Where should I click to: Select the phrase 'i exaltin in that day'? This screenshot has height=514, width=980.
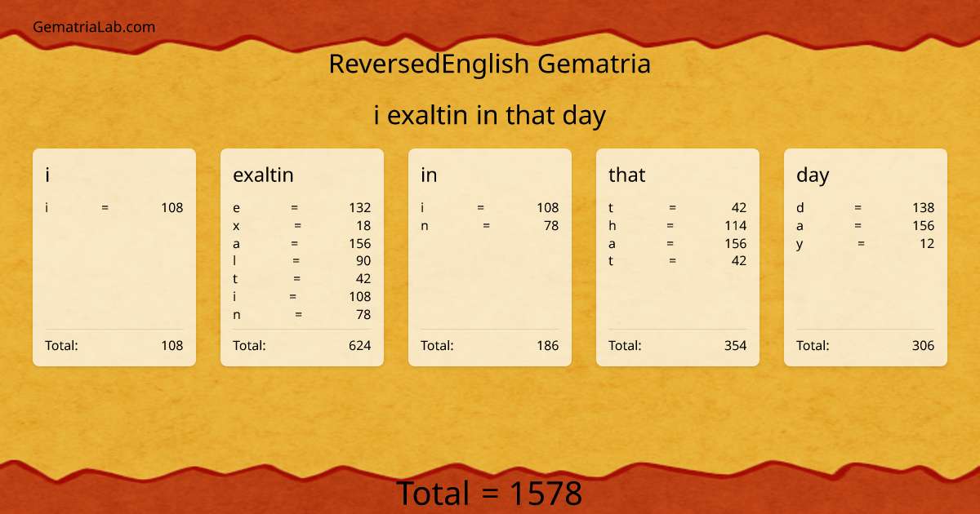point(489,115)
